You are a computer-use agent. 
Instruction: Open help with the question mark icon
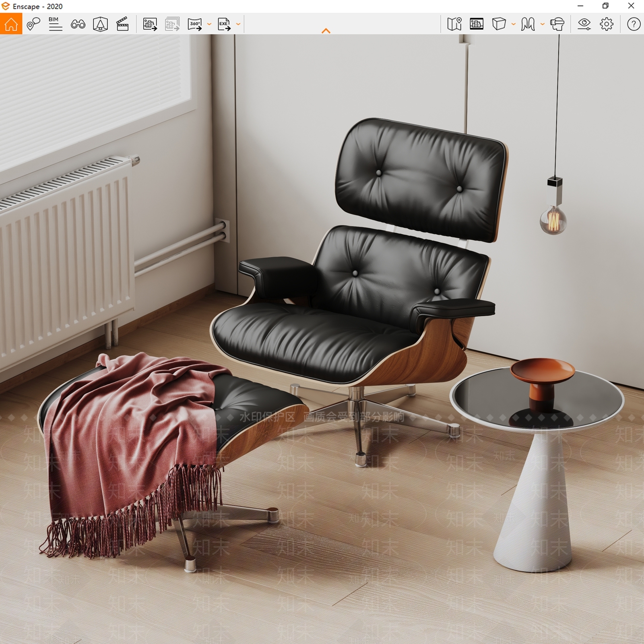634,24
